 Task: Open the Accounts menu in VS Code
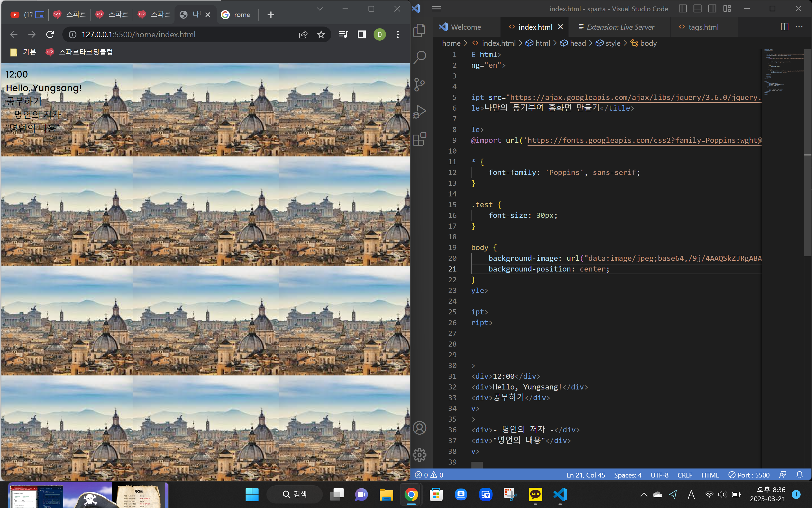click(420, 428)
